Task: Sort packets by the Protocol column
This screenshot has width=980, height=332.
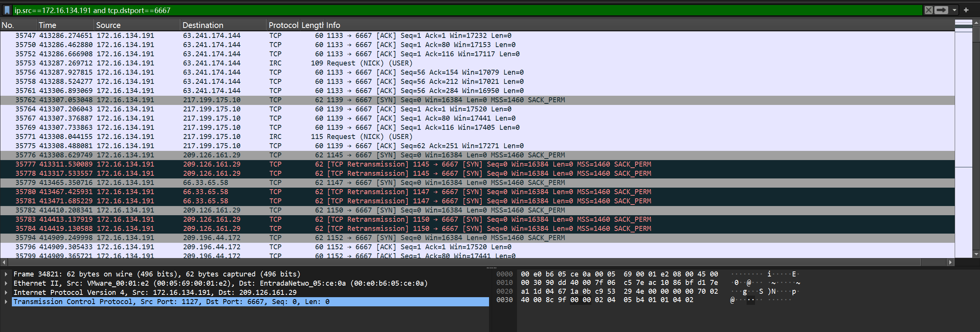Action: [283, 25]
